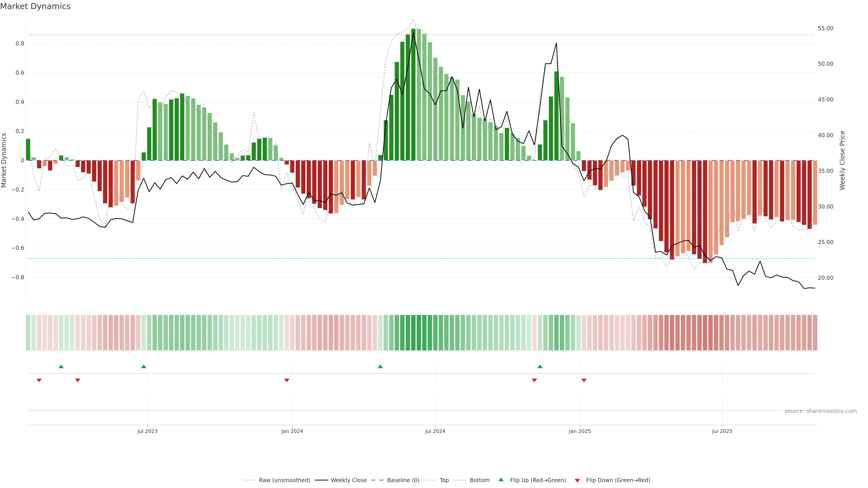868x488 pixels.
Task: Click the flip-down marker near Jan 2024
Action: point(287,380)
